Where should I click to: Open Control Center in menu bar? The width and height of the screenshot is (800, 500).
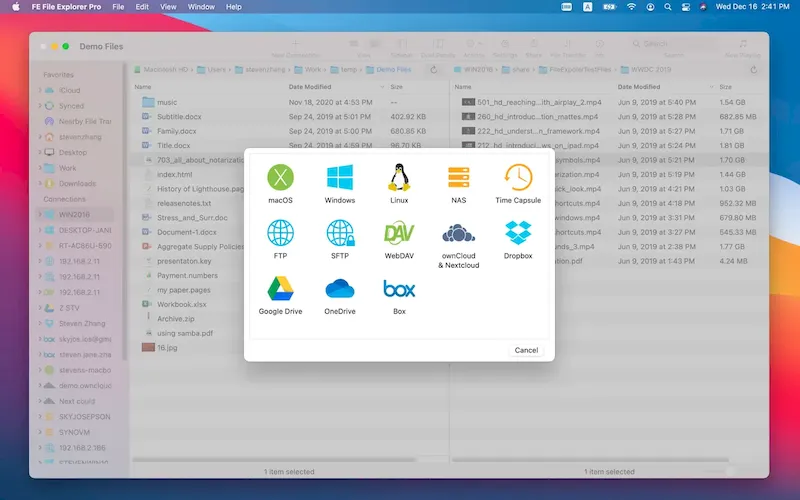(686, 7)
